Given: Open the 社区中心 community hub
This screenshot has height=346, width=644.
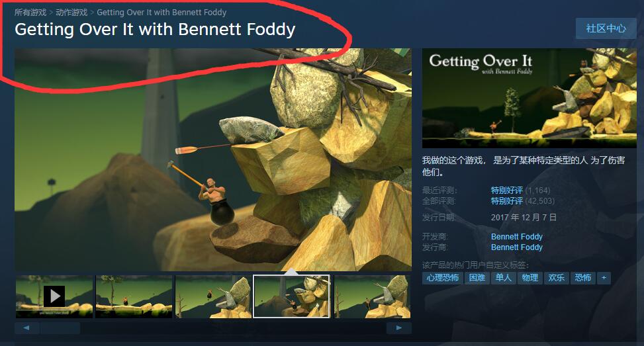Looking at the screenshot, I should point(606,28).
